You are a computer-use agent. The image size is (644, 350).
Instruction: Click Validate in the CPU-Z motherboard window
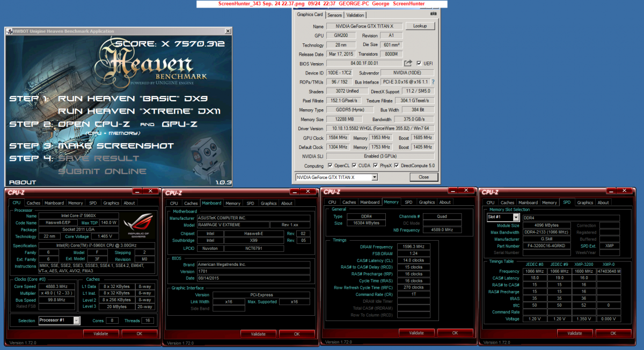point(259,334)
